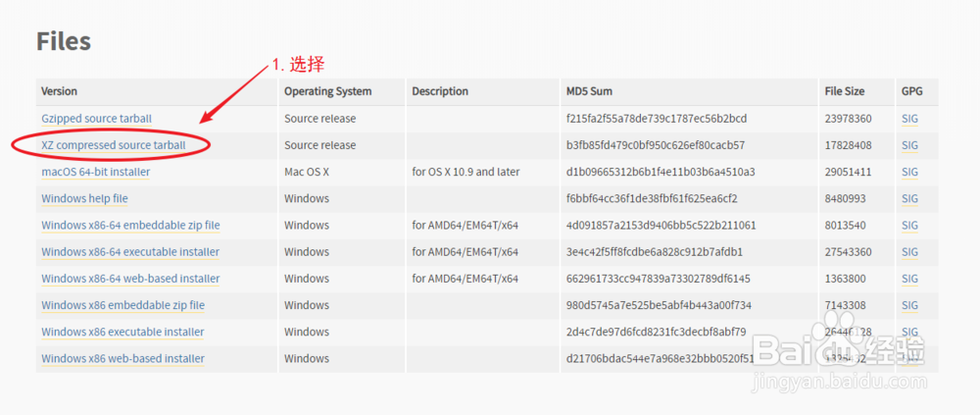Click SIG for Windows x86 embeddable zip
This screenshot has width=980, height=415.
pyautogui.click(x=909, y=305)
